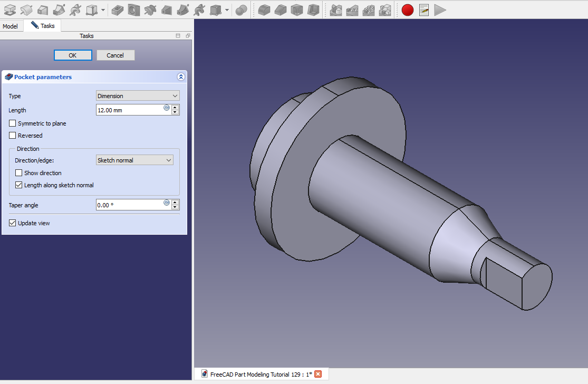This screenshot has height=384, width=588.
Task: Select the Revolution tool icon
Action: tap(26, 9)
